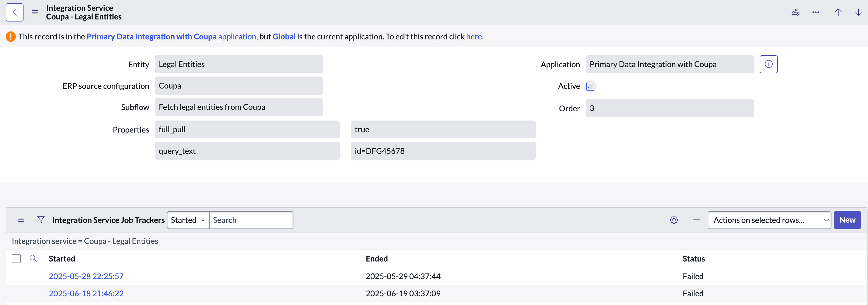Click the property value field 'true'
Viewport: 868px width, 305px height.
coord(443,129)
